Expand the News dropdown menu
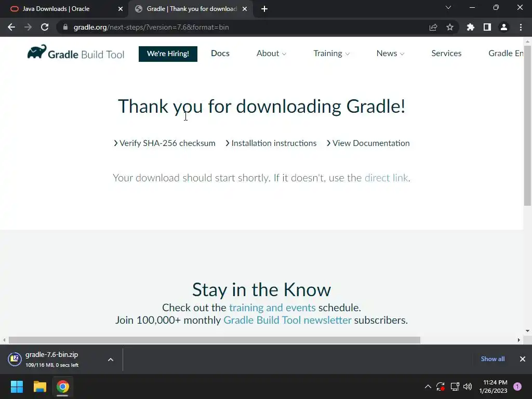Viewport: 532px width, 399px height. [390, 54]
